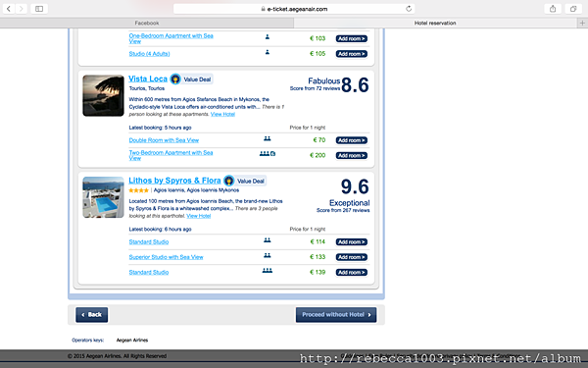This screenshot has height=368, width=588.
Task: Go back using Safari's back arrow
Action: pos(9,9)
